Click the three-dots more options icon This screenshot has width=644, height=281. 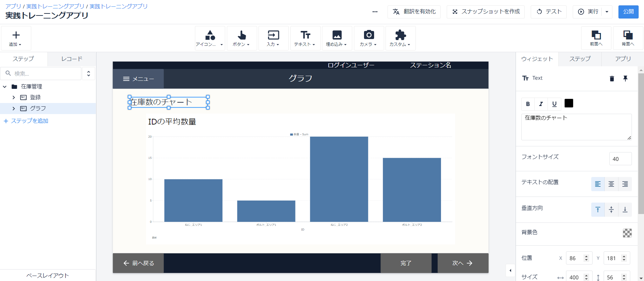click(x=375, y=12)
